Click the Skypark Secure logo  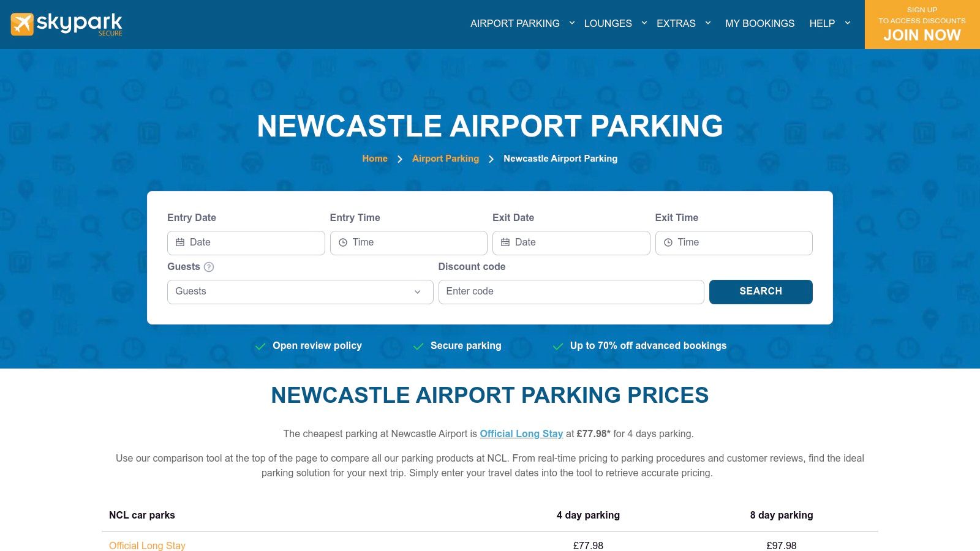(x=66, y=24)
